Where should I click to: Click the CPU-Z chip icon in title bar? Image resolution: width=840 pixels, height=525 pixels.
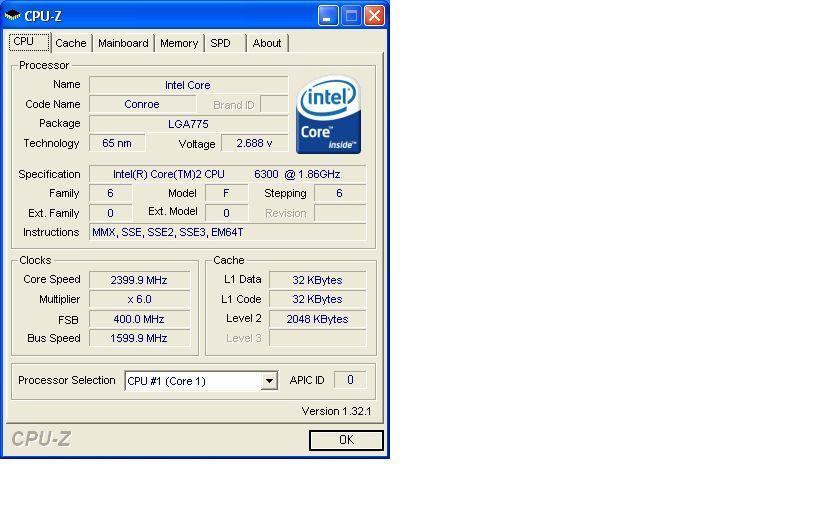(12, 16)
